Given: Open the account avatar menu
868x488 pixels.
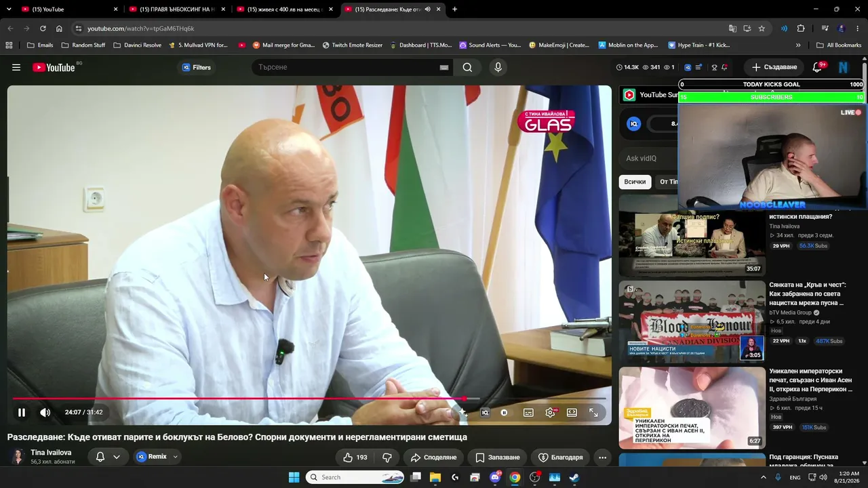Looking at the screenshot, I should tap(844, 67).
